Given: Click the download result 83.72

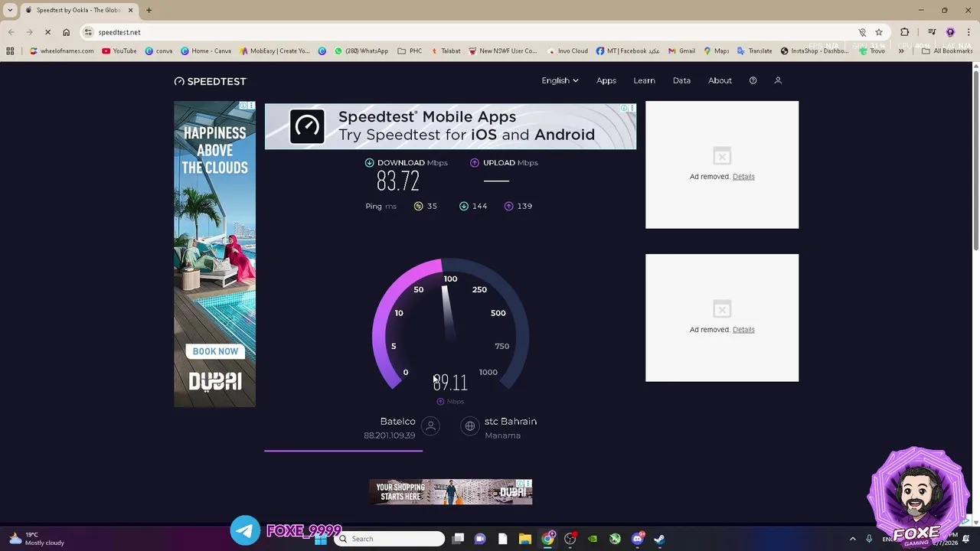Looking at the screenshot, I should click(398, 181).
